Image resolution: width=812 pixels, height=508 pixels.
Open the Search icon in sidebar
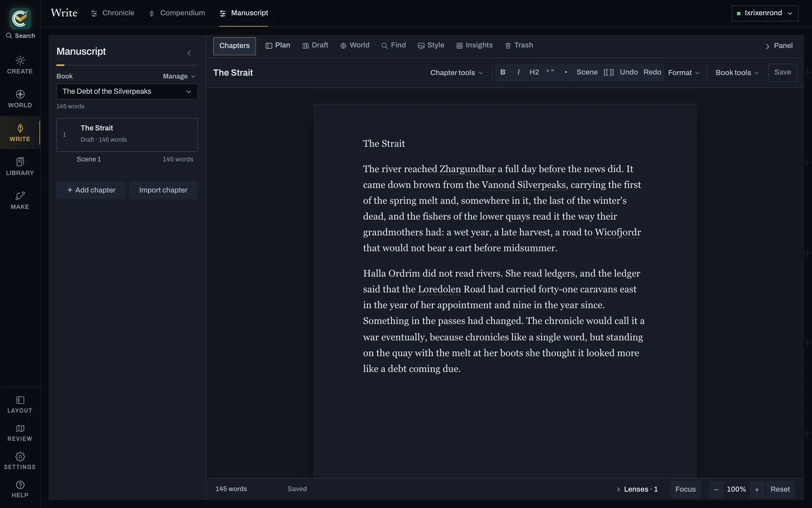(20, 36)
